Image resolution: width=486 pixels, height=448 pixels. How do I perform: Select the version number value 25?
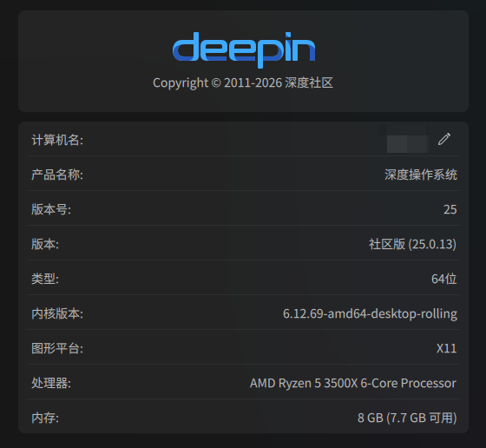(450, 209)
